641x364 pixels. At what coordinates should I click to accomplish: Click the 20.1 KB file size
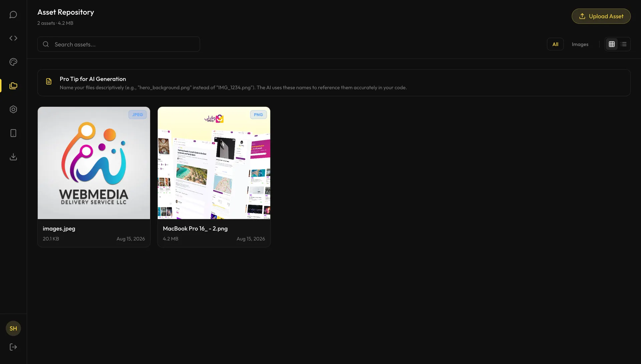point(51,239)
